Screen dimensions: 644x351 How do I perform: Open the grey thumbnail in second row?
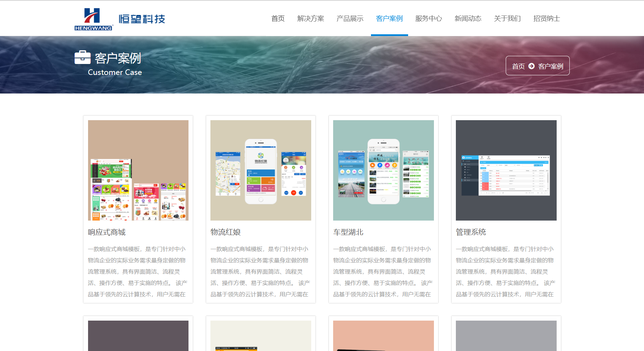point(506,336)
